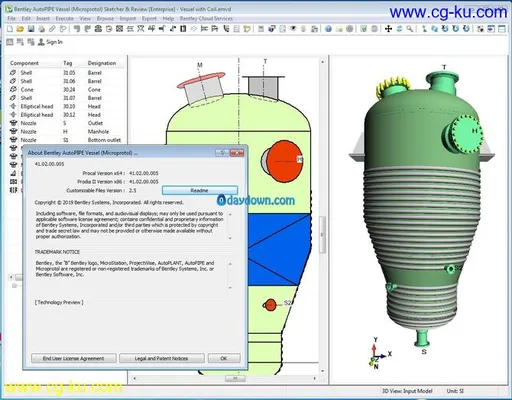Open the End User License Agreement

coord(74,358)
